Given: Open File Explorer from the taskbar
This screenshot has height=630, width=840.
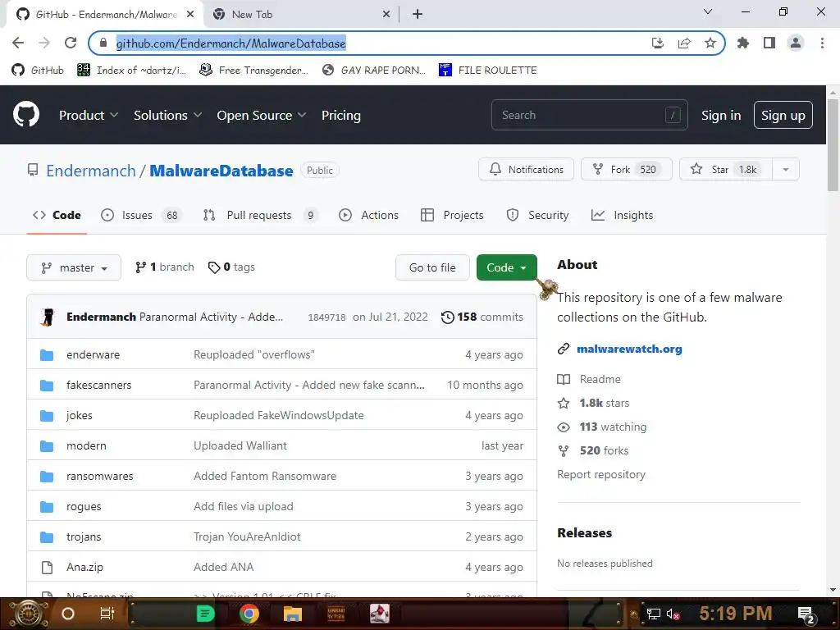Looking at the screenshot, I should coord(293,614).
